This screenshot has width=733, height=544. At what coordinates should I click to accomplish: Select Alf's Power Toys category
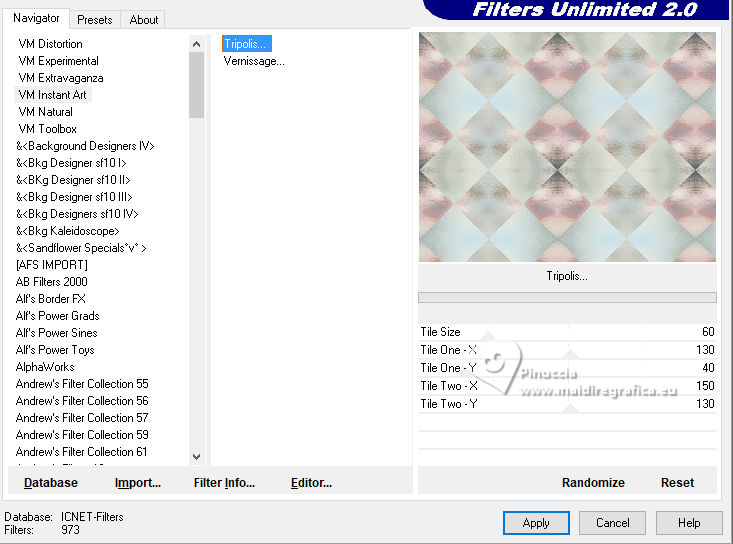click(55, 350)
